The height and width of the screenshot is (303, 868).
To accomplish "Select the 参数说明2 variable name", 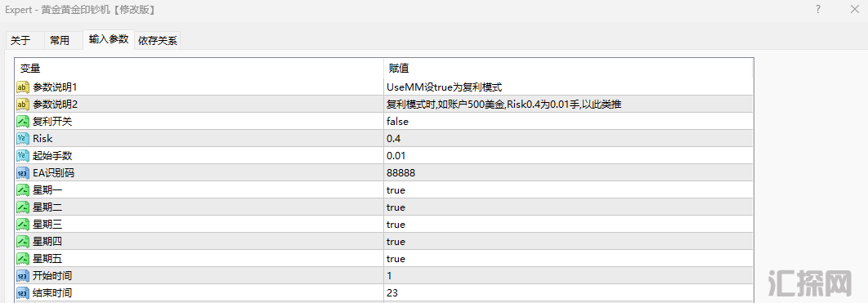I will coord(55,104).
